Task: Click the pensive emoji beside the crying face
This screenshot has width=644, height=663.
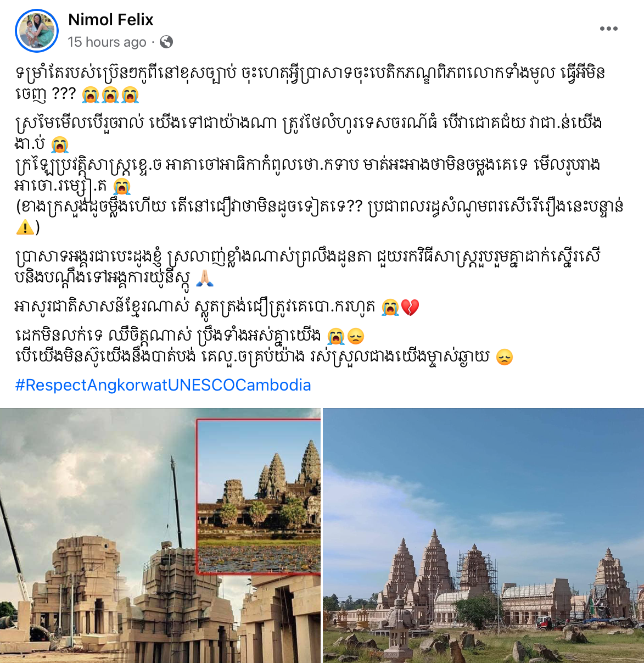Action: pos(356,336)
